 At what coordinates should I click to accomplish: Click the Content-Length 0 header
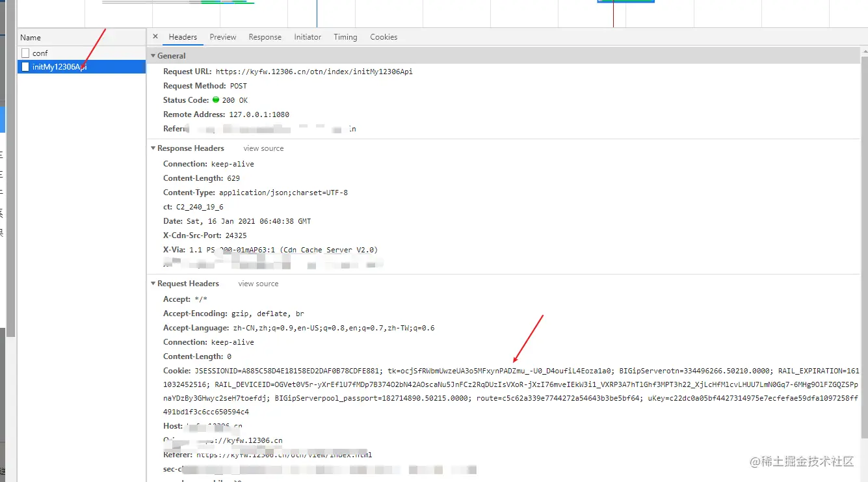pyautogui.click(x=197, y=356)
